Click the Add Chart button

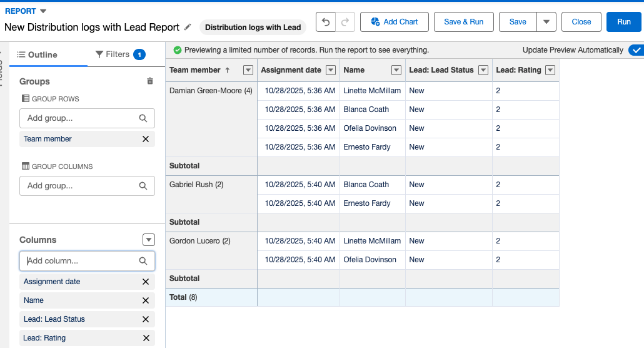394,22
